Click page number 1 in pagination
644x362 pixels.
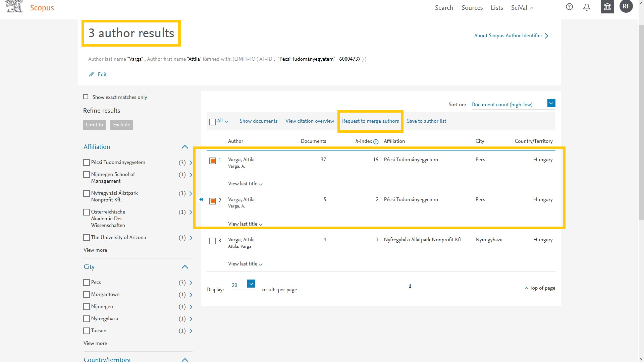click(x=410, y=286)
